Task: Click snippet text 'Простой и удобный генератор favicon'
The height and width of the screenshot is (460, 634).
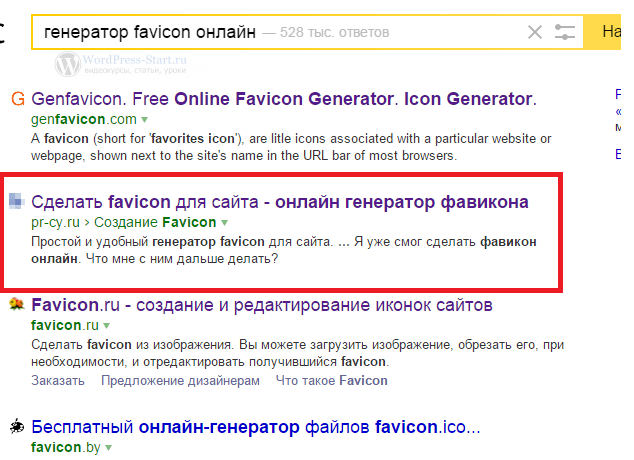Action: [284, 250]
